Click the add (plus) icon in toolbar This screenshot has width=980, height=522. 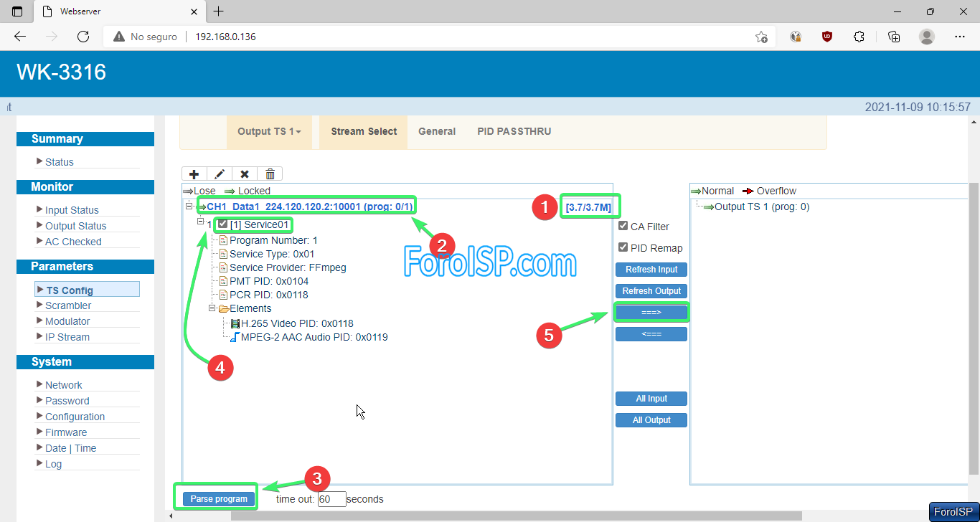point(194,174)
